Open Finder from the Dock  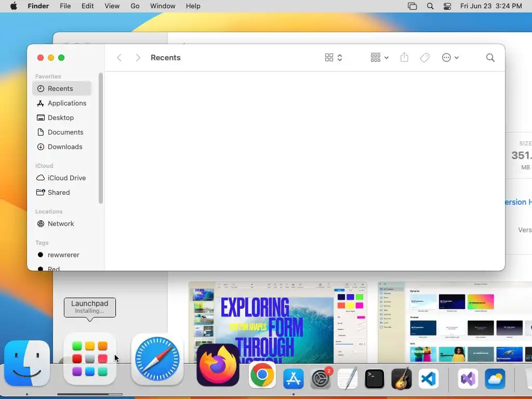tap(27, 363)
